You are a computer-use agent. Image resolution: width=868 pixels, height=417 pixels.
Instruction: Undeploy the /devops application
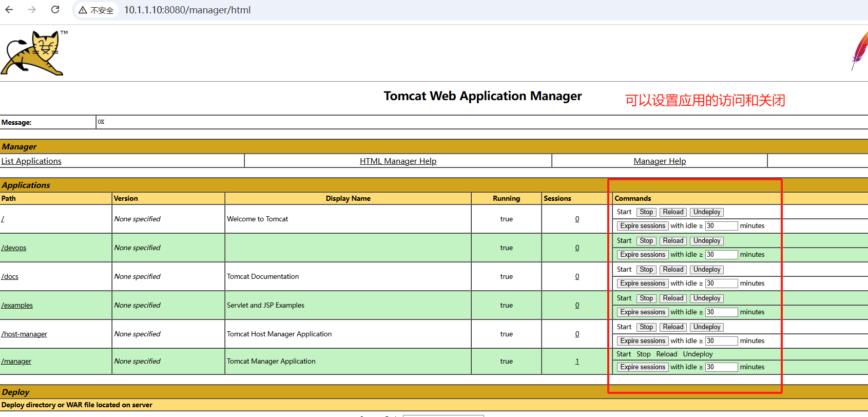pyautogui.click(x=707, y=241)
